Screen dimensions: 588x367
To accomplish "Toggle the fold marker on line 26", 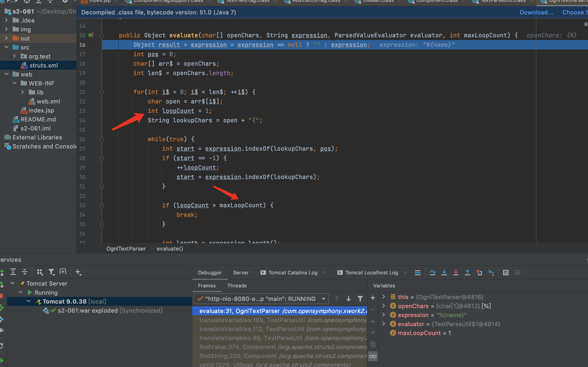I will [102, 139].
